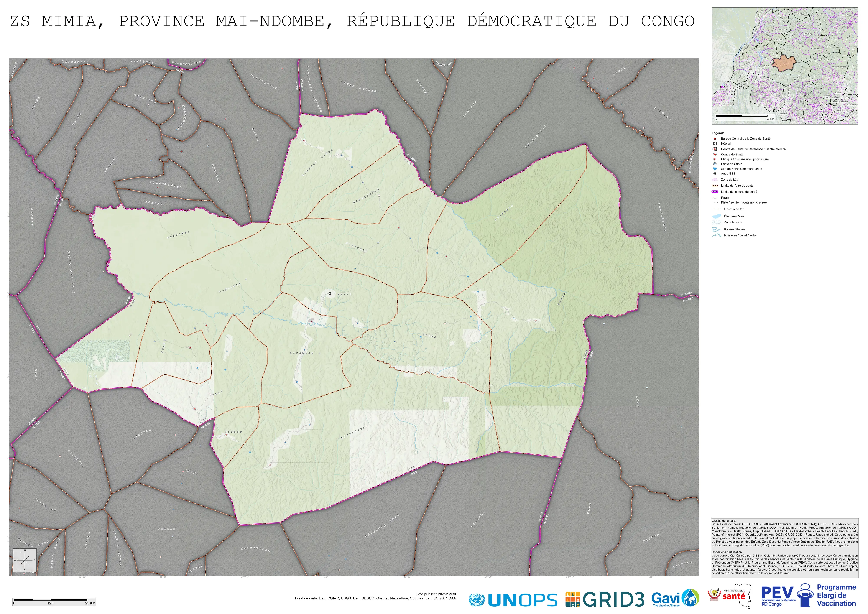This screenshot has width=868, height=614.
Task: Click the 'Piste / sentier / route non classée' legend text
Action: 744,203
